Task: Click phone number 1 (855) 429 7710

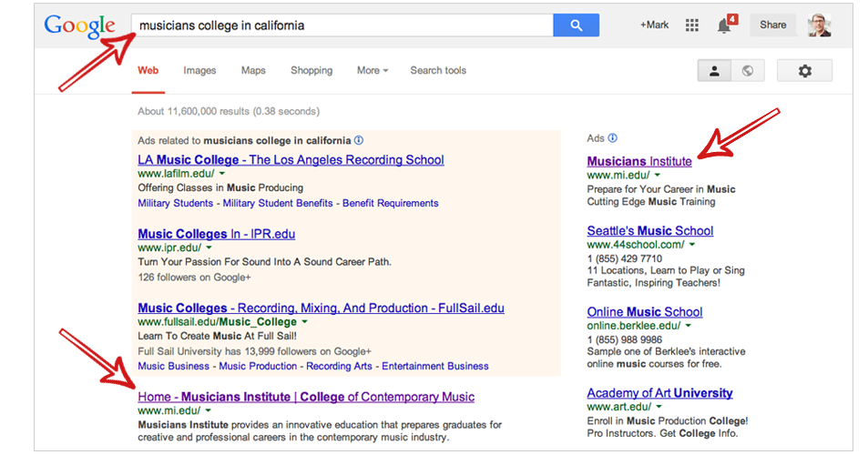Action: click(625, 258)
